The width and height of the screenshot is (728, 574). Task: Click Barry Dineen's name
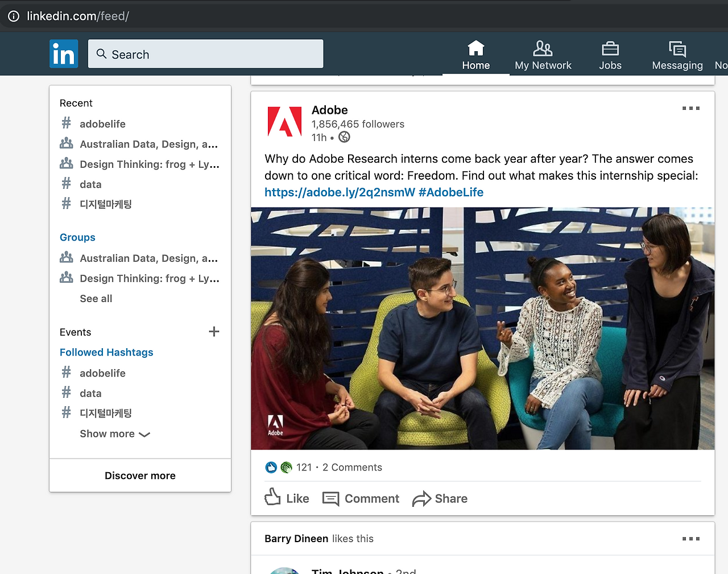pos(296,539)
